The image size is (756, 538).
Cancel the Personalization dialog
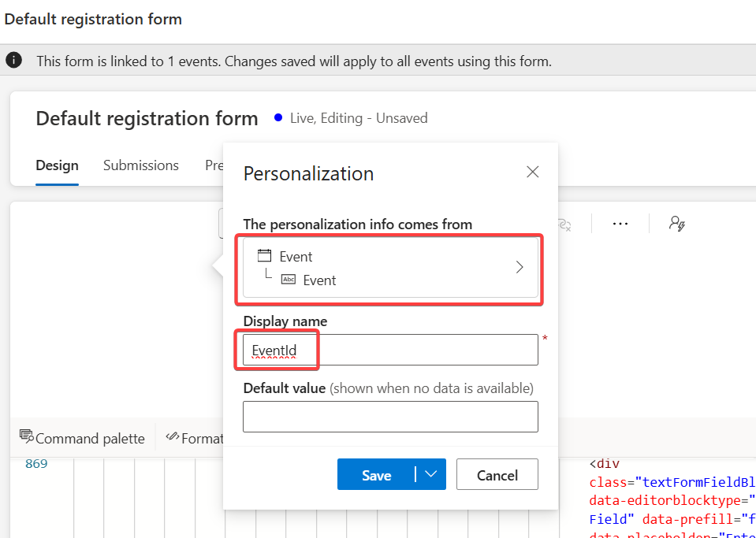497,475
